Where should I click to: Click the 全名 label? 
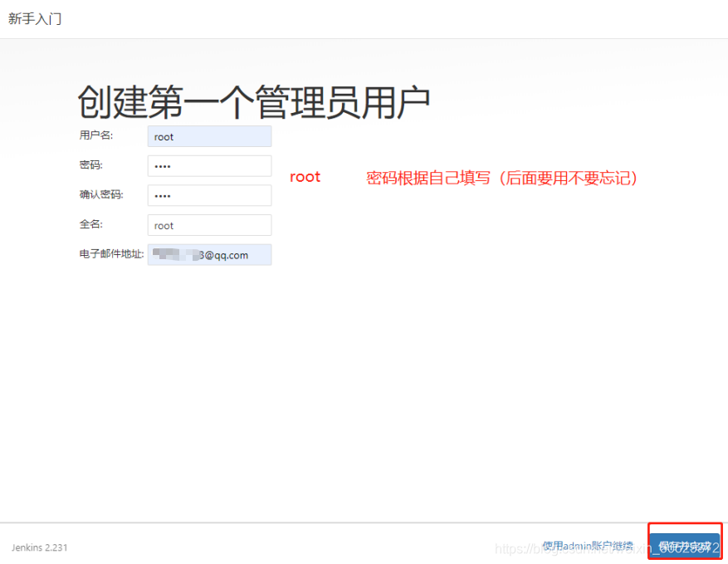click(x=91, y=224)
